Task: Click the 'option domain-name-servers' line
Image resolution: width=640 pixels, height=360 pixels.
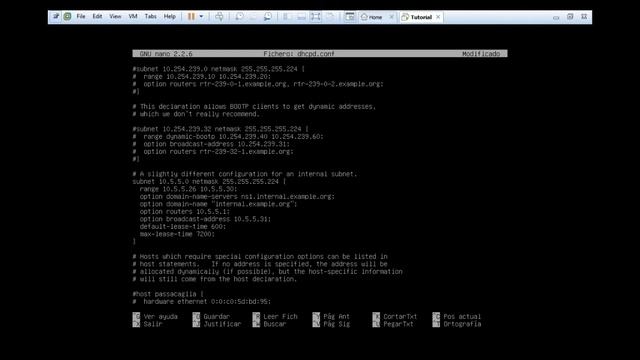Action: coord(237,197)
